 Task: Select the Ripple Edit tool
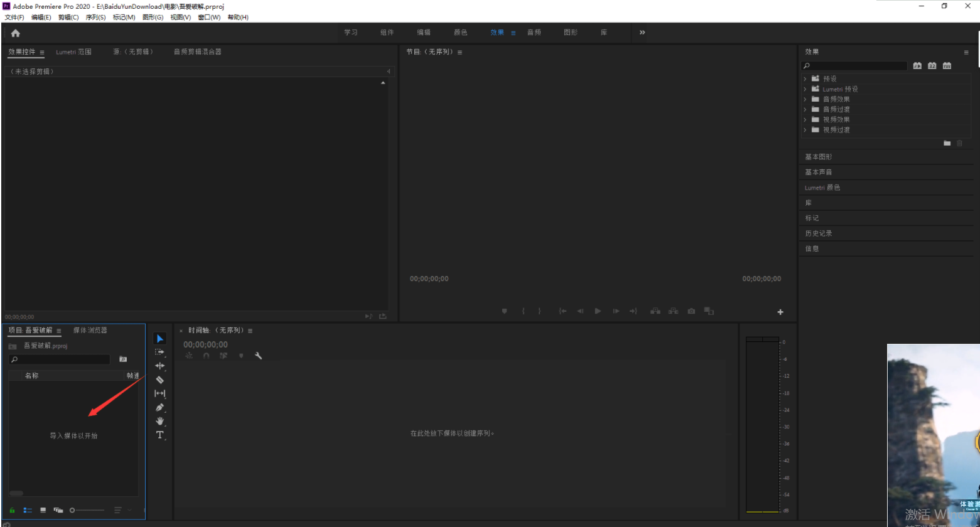click(159, 366)
